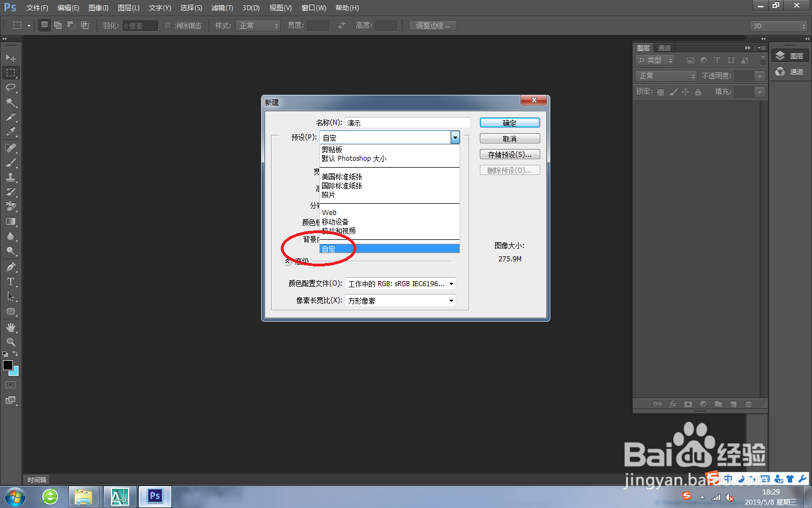Select the Clone Stamp tool
Viewport: 812px width, 508px height.
point(11,177)
